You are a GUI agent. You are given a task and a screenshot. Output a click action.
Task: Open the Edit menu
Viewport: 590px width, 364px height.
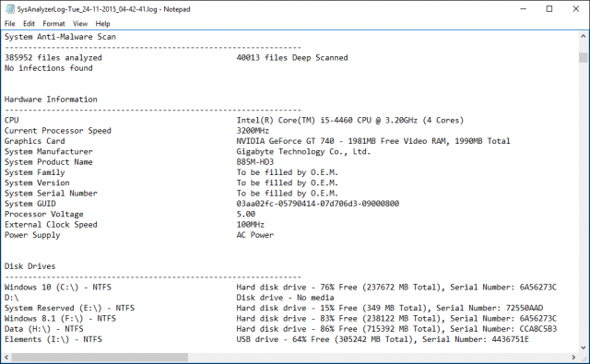tap(29, 24)
